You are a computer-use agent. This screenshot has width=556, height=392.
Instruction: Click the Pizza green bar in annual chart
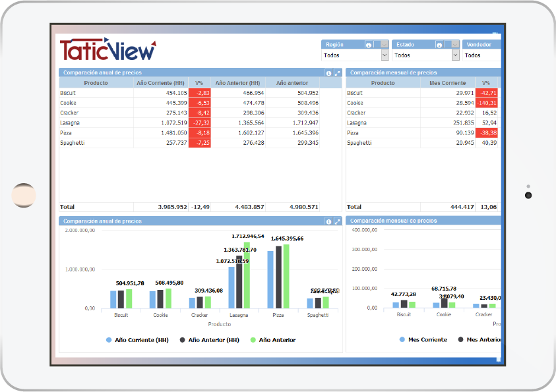click(286, 276)
